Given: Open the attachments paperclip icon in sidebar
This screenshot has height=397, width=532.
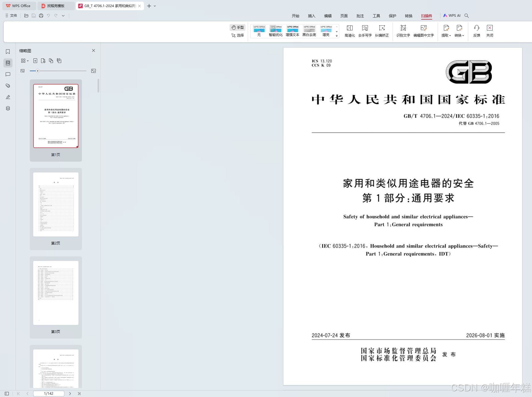Looking at the screenshot, I should click(x=8, y=86).
